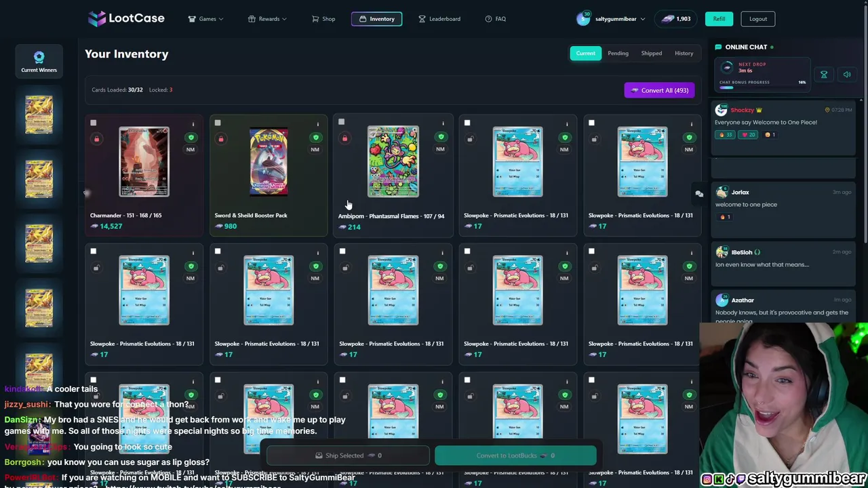Open the Leaderboard page
The height and width of the screenshot is (488, 868).
pos(439,19)
